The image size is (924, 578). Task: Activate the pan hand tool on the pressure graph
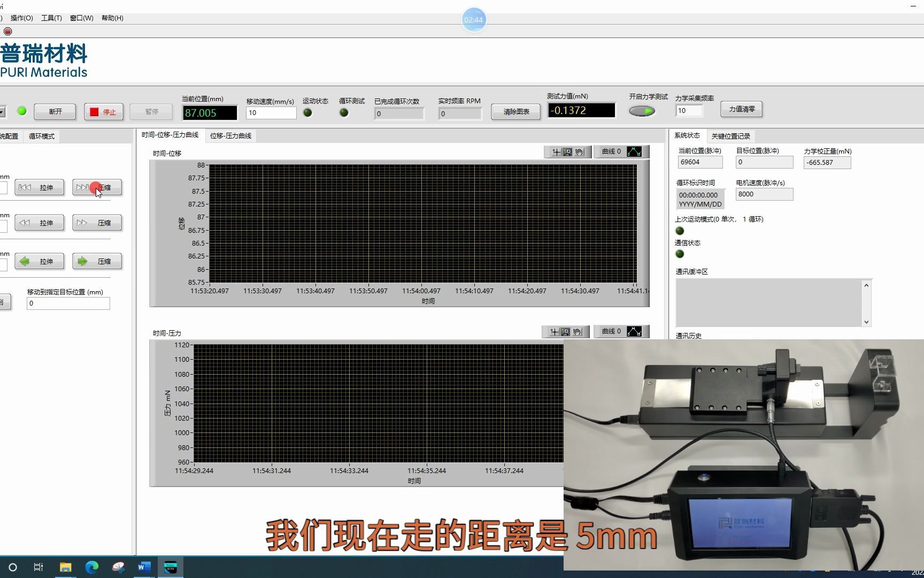(577, 332)
